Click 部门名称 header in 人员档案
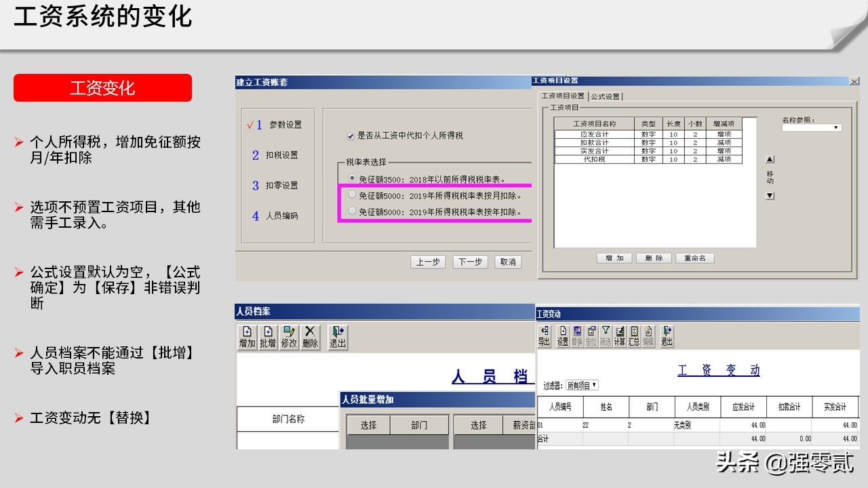The height and width of the screenshot is (488, 868). point(288,419)
